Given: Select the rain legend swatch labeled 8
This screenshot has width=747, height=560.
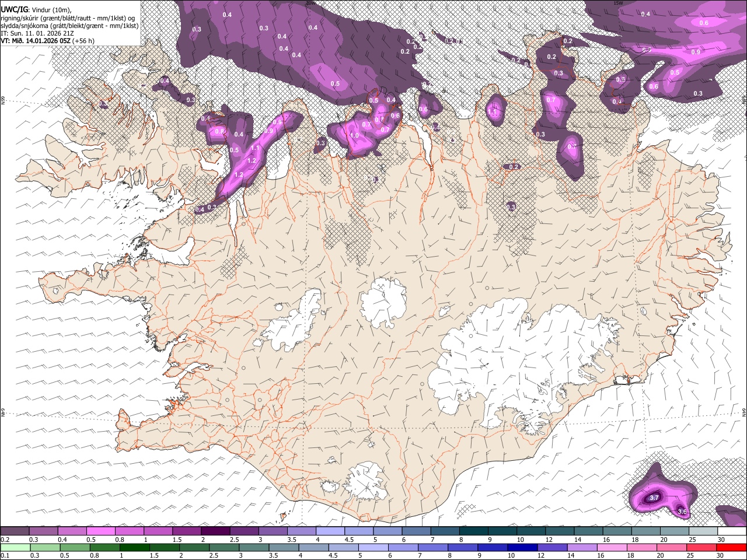Looking at the screenshot, I should (463, 547).
